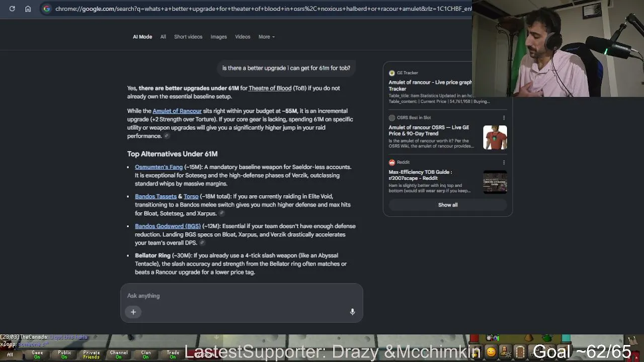Open Amulet of rancour OSRS Live GE Price result

pyautogui.click(x=429, y=131)
